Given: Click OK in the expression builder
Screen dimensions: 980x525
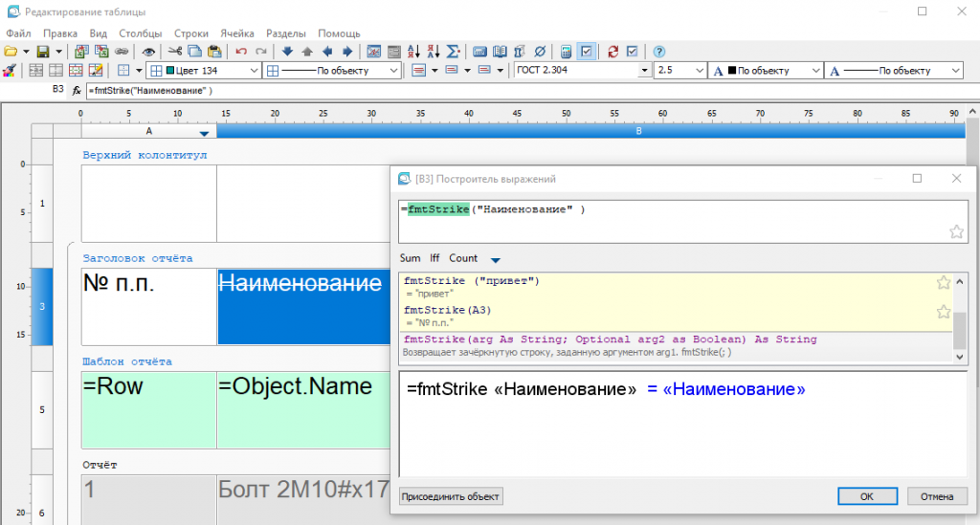Looking at the screenshot, I should [x=867, y=496].
